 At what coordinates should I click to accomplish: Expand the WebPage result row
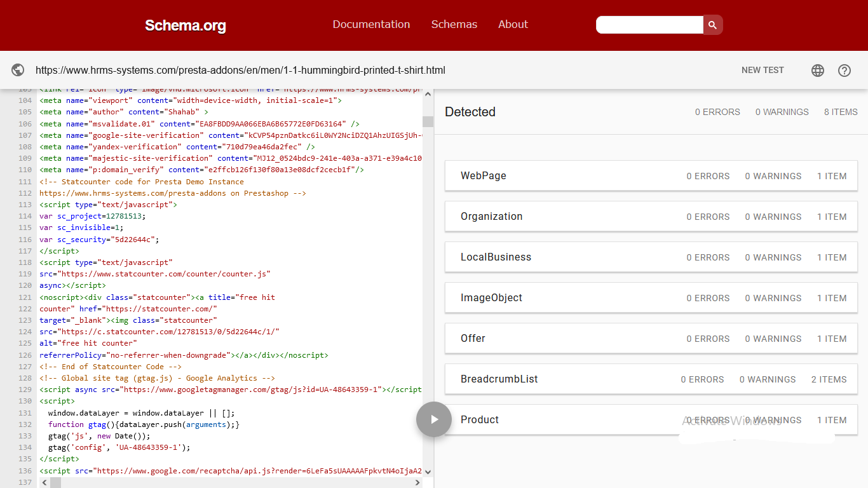pyautogui.click(x=651, y=176)
